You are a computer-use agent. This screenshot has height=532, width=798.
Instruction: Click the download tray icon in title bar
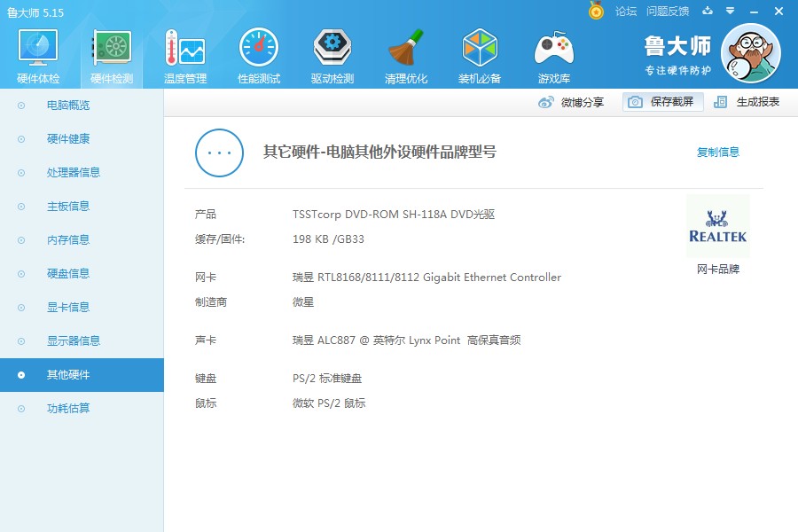click(x=708, y=11)
